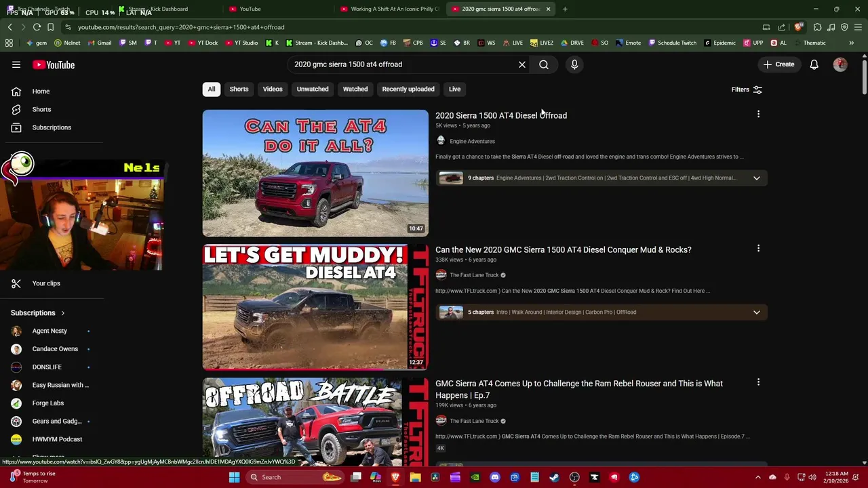Image resolution: width=868 pixels, height=488 pixels.
Task: Open Subscriptions in the sidebar
Action: (52, 127)
